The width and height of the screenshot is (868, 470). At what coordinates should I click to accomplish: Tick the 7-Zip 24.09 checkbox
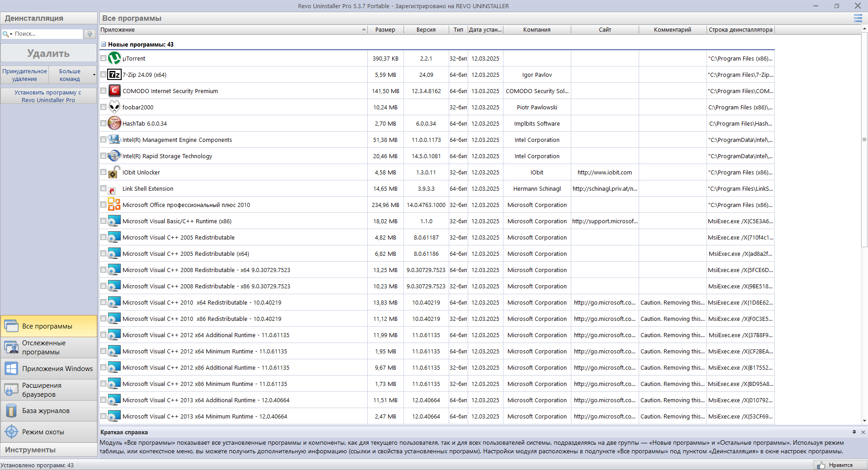tap(104, 75)
